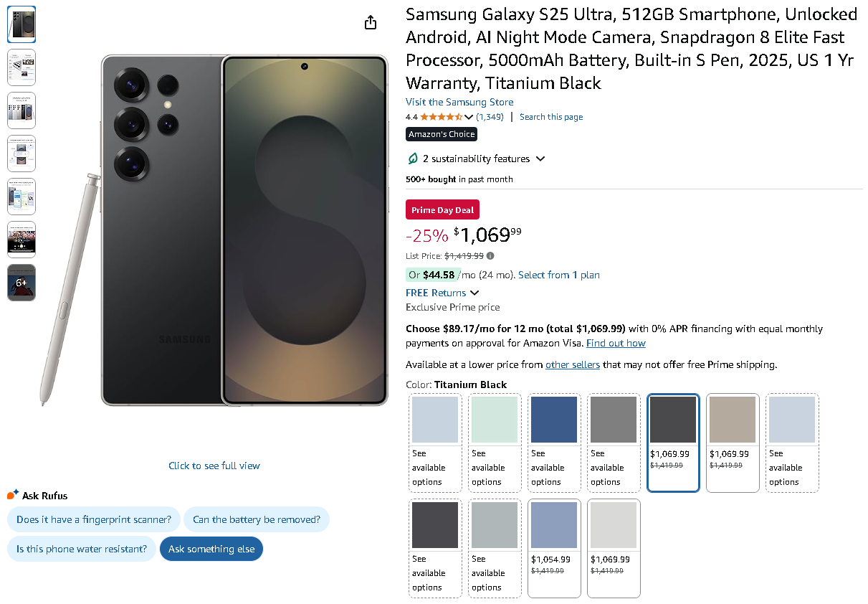Image resolution: width=868 pixels, height=604 pixels.
Task: Select the first product image thumbnail
Action: pos(22,24)
